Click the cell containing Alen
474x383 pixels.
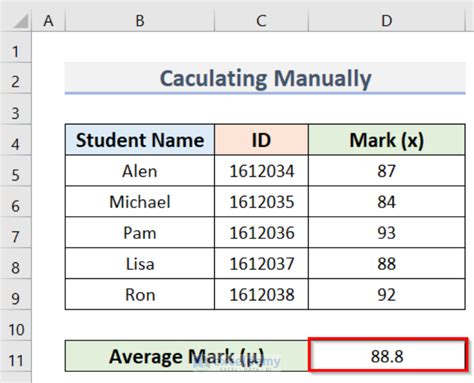140,171
